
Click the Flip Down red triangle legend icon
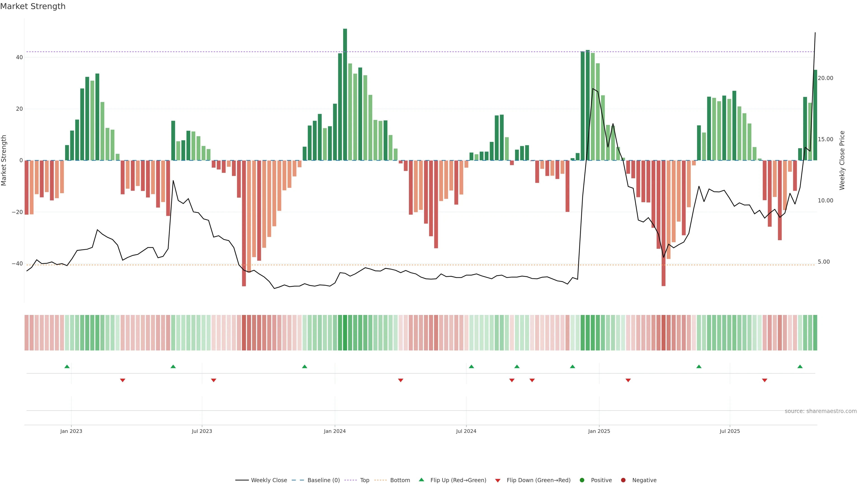click(498, 481)
